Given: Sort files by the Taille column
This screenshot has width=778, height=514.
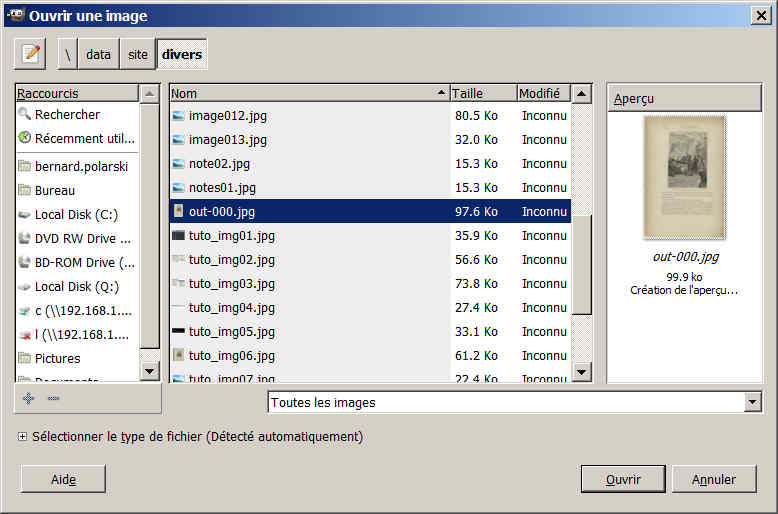Looking at the screenshot, I should coord(481,93).
